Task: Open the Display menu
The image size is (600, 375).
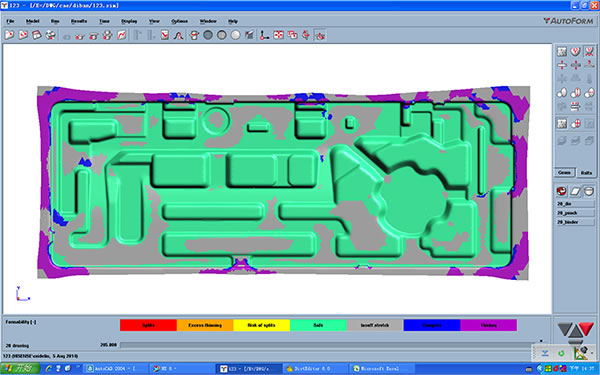Action: point(129,21)
